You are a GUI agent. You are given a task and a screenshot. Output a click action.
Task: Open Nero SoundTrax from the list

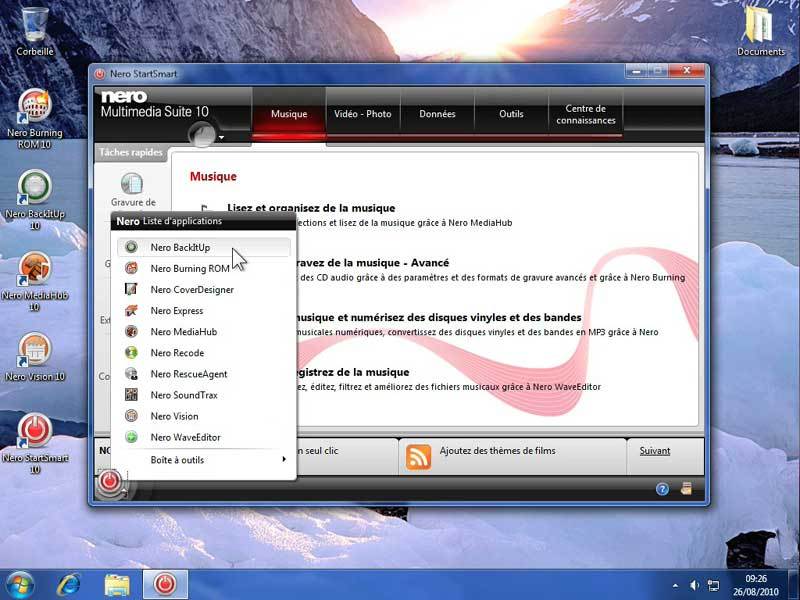(204, 395)
